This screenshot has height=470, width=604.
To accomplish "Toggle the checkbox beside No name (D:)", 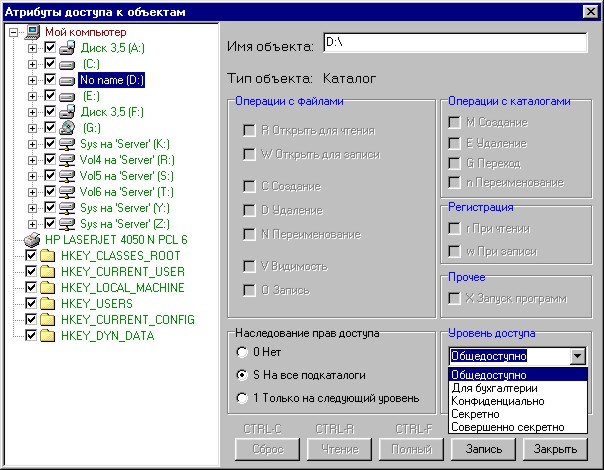I will 50,79.
